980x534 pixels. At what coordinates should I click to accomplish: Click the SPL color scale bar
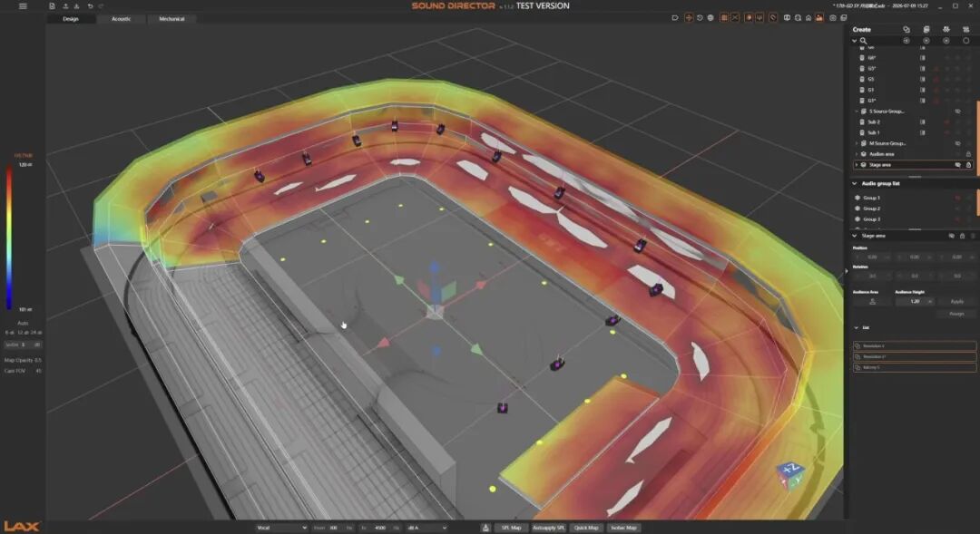click(x=9, y=238)
